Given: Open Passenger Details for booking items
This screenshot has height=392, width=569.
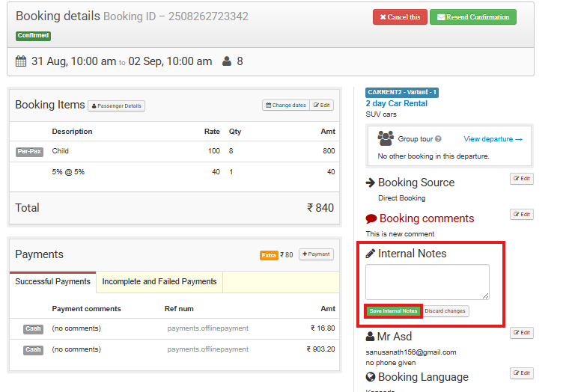Looking at the screenshot, I should tap(116, 106).
